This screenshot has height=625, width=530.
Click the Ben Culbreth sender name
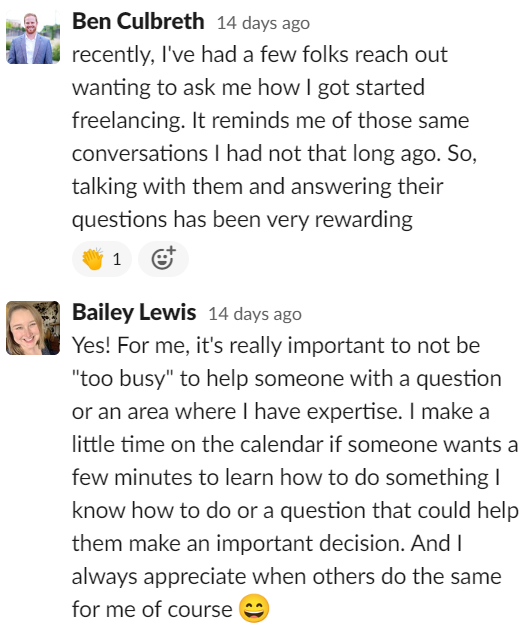[x=138, y=21]
